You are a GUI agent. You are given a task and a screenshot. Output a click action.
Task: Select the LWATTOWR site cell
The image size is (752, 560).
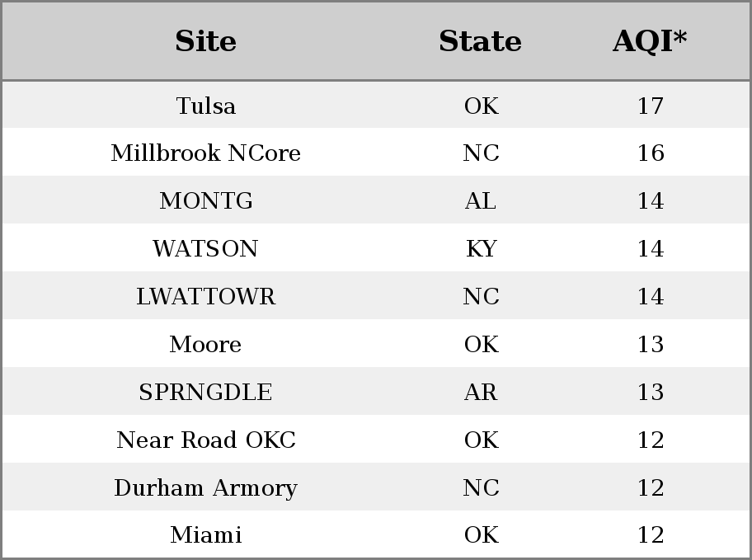[x=206, y=296]
